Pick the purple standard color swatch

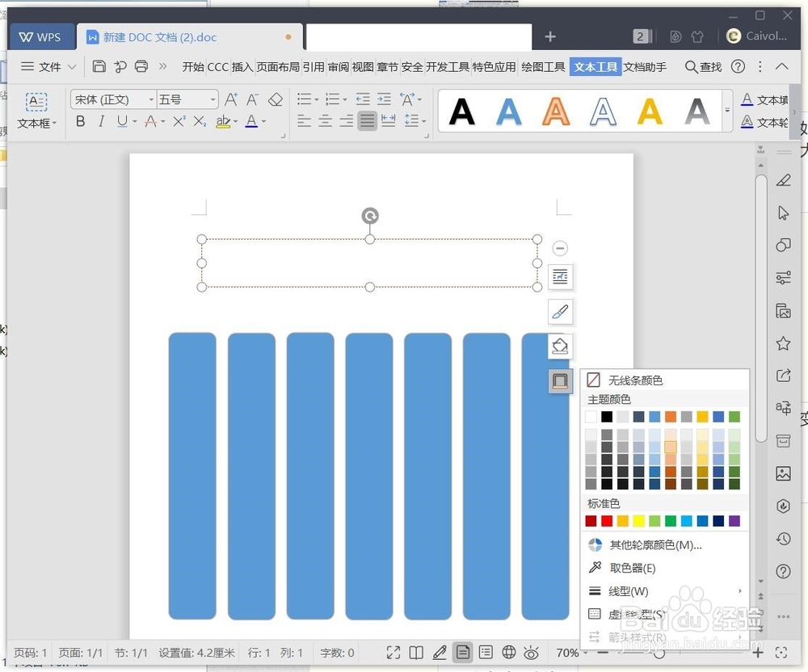[734, 521]
